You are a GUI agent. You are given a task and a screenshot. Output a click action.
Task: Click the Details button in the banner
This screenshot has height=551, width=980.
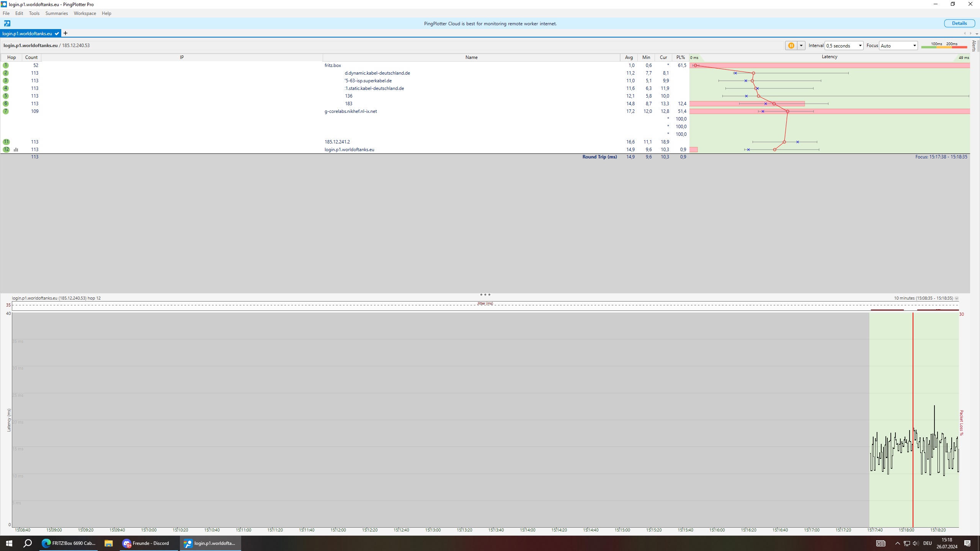tap(959, 23)
